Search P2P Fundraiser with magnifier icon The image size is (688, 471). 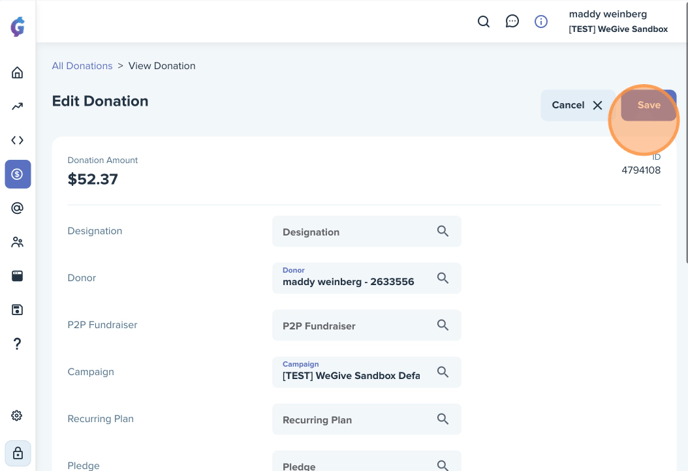pyautogui.click(x=443, y=325)
